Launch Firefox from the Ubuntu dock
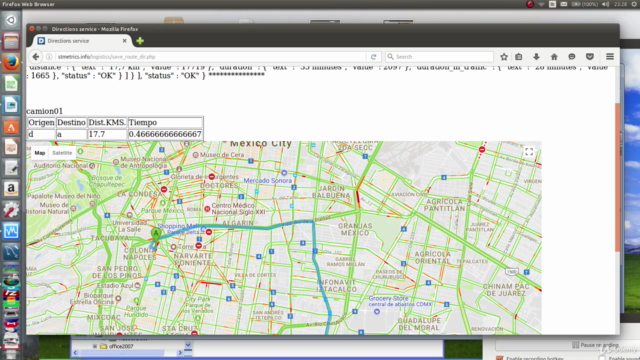Viewport: 640px width, 360px height. click(11, 62)
